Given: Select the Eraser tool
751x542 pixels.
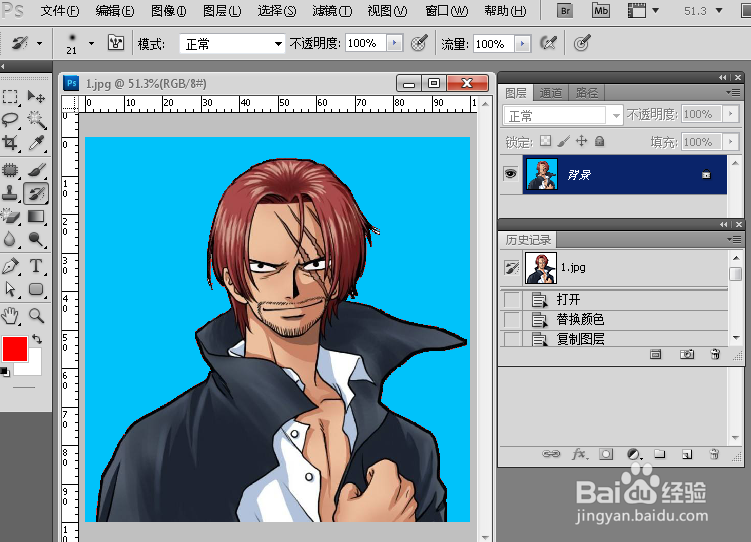Looking at the screenshot, I should pyautogui.click(x=10, y=216).
